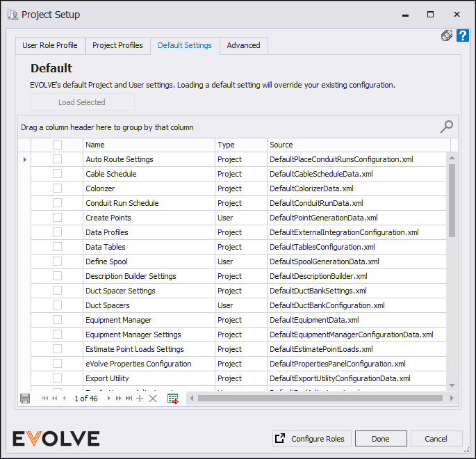476x459 pixels.
Task: Switch to Project Profiles tab
Action: pos(118,46)
